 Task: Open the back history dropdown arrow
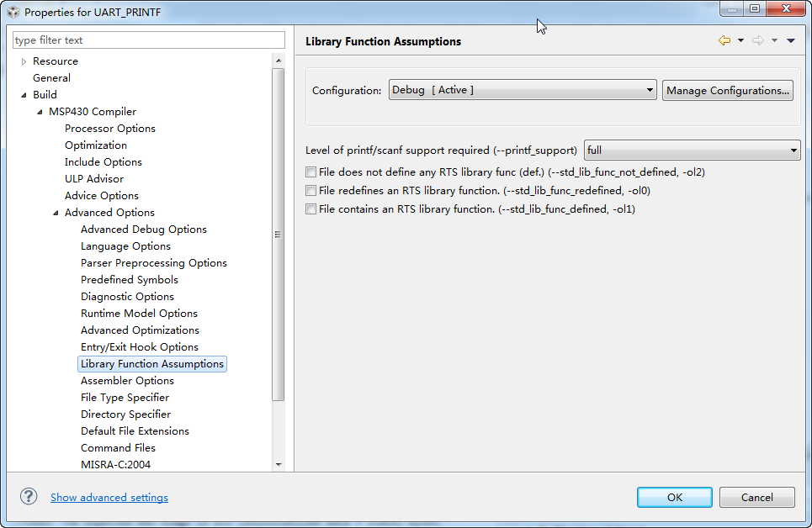740,40
